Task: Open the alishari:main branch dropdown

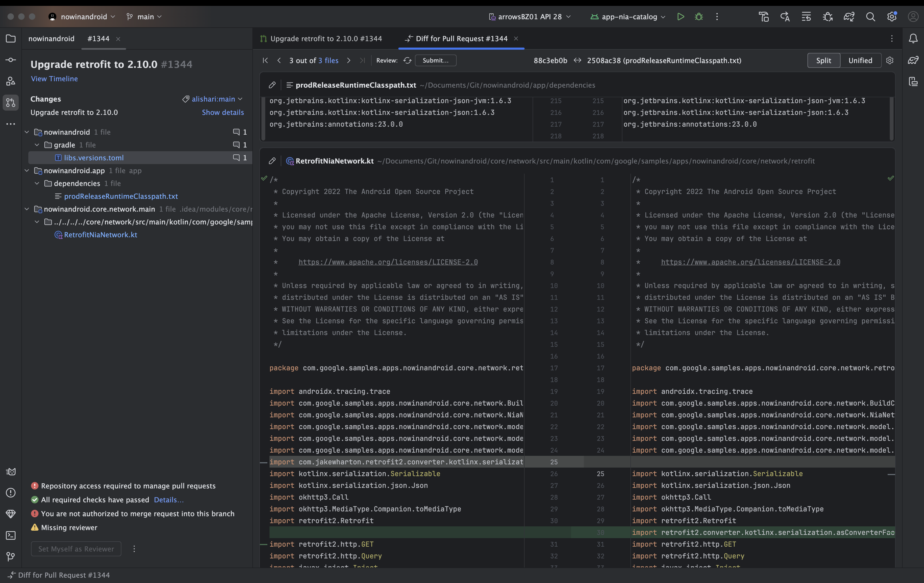Action: pyautogui.click(x=213, y=99)
